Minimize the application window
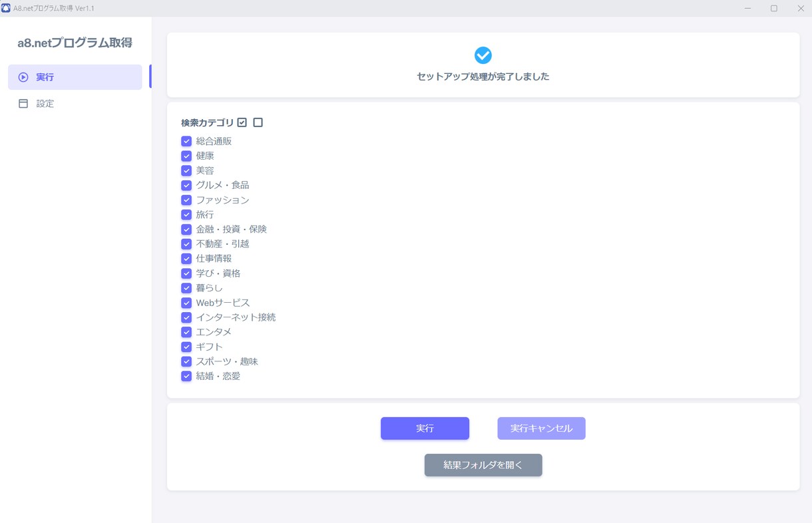Screen dimensions: 812x523 tap(747, 8)
